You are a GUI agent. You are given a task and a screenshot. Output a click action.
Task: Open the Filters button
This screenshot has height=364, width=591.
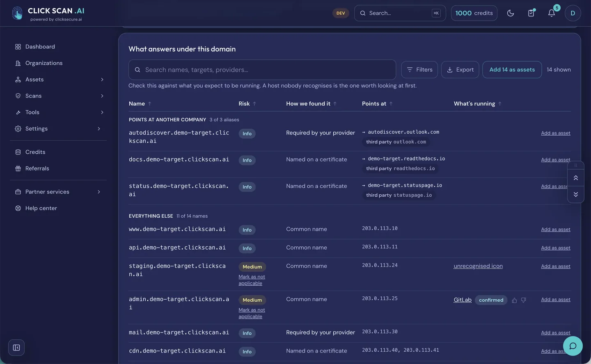(419, 70)
